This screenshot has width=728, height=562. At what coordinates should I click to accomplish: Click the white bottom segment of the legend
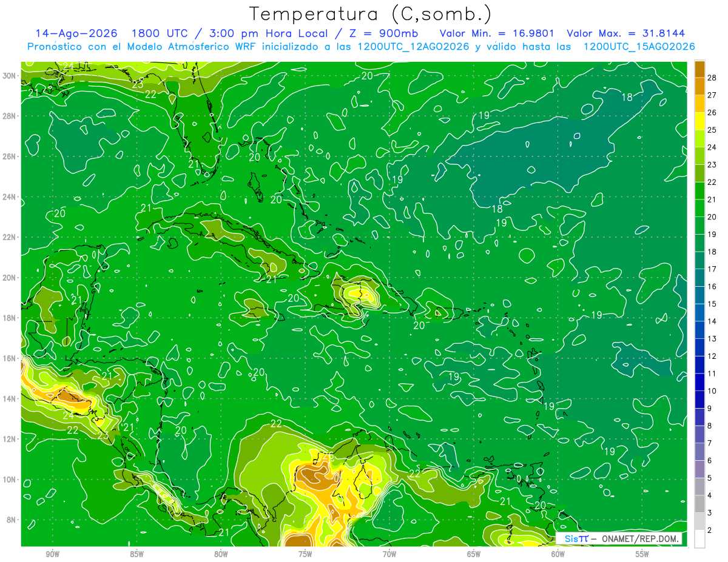pos(700,539)
